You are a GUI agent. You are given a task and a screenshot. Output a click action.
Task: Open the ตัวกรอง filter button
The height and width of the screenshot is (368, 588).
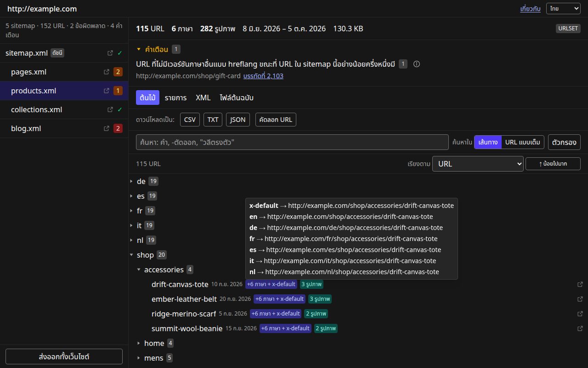[564, 142]
